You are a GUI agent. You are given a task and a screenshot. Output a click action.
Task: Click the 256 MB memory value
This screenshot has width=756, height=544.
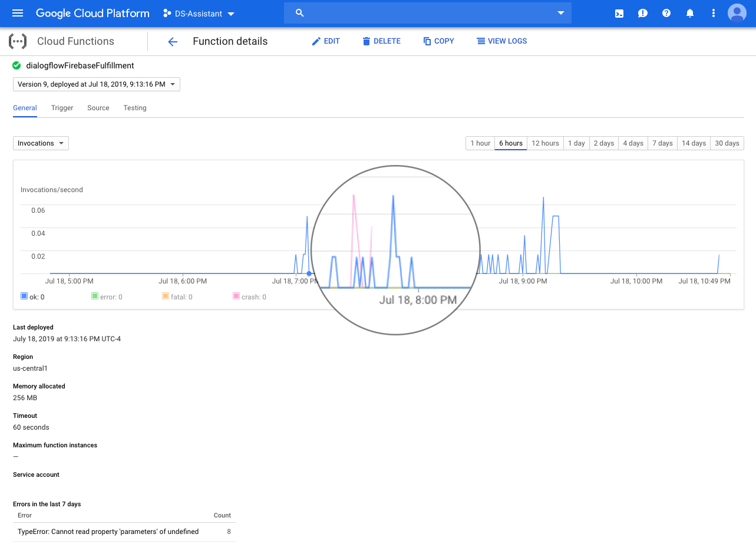click(x=25, y=398)
